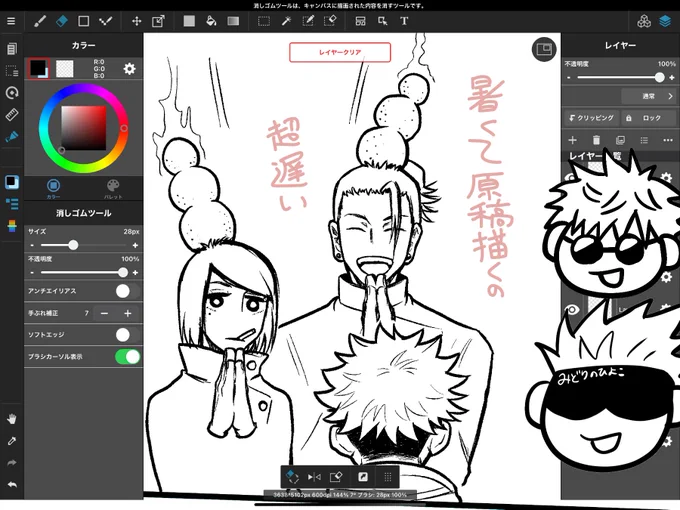Delete layer with trash icon

click(596, 140)
